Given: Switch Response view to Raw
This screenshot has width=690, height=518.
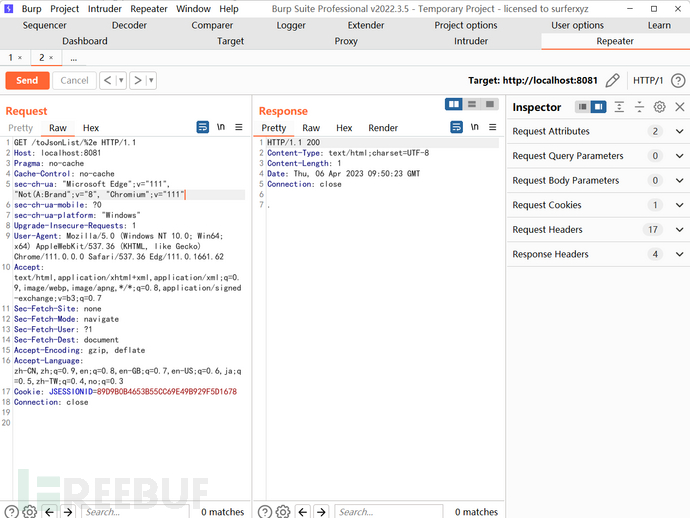Looking at the screenshot, I should click(311, 128).
